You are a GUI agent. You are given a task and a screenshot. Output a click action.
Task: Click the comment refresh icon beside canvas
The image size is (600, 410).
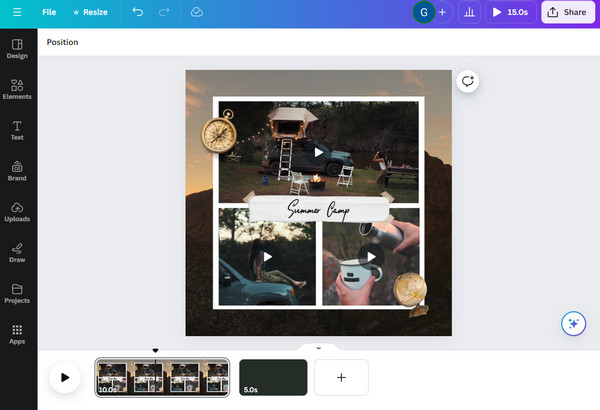point(467,82)
